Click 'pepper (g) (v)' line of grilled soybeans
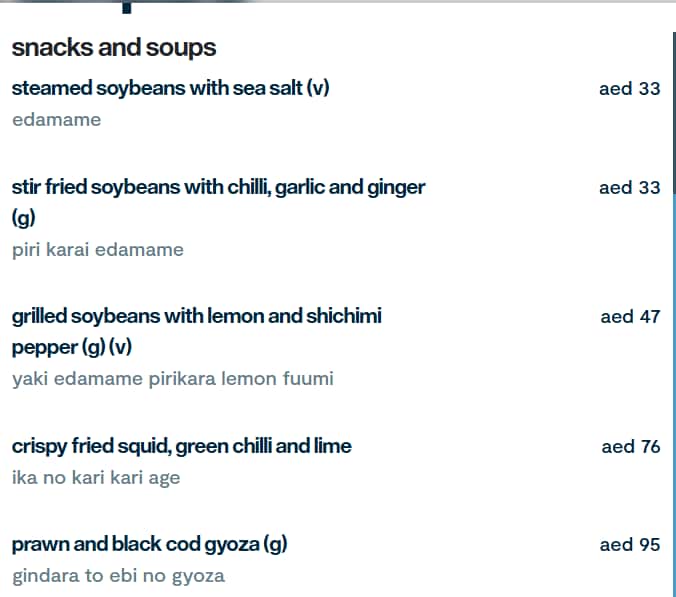 [71, 348]
